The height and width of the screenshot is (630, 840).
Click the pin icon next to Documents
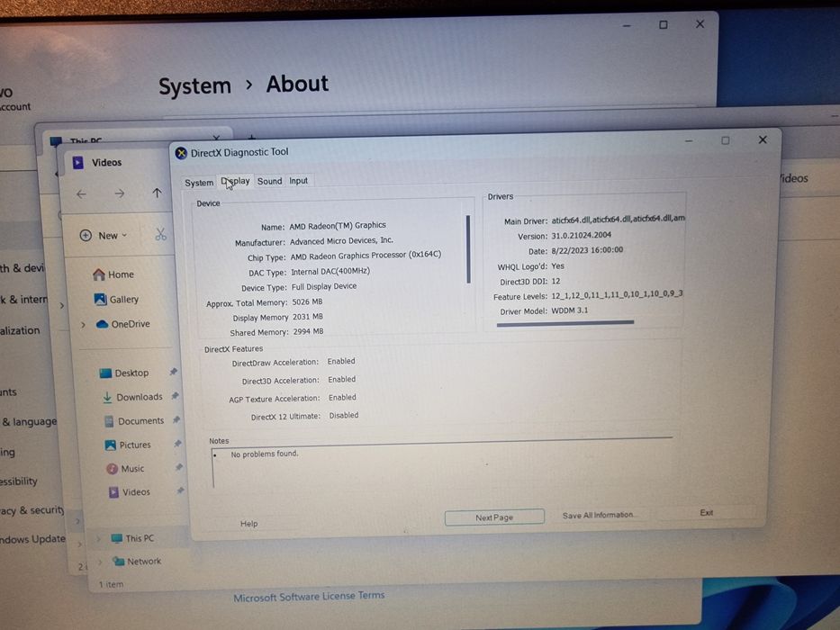[176, 419]
